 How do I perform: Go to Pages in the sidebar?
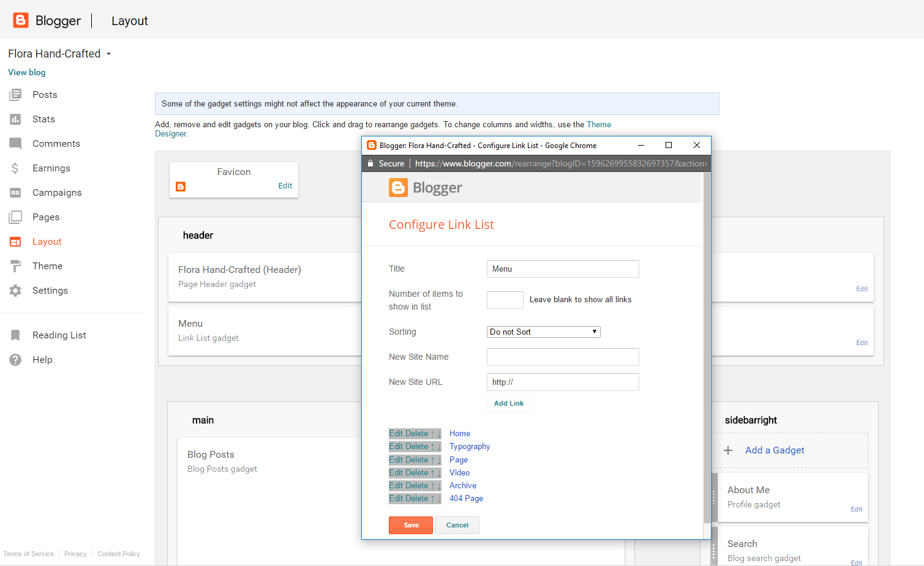(x=46, y=217)
